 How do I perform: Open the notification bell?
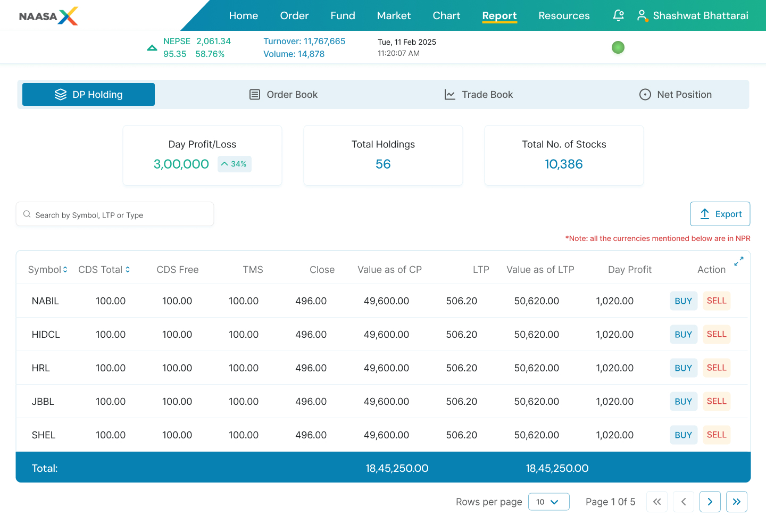[618, 15]
